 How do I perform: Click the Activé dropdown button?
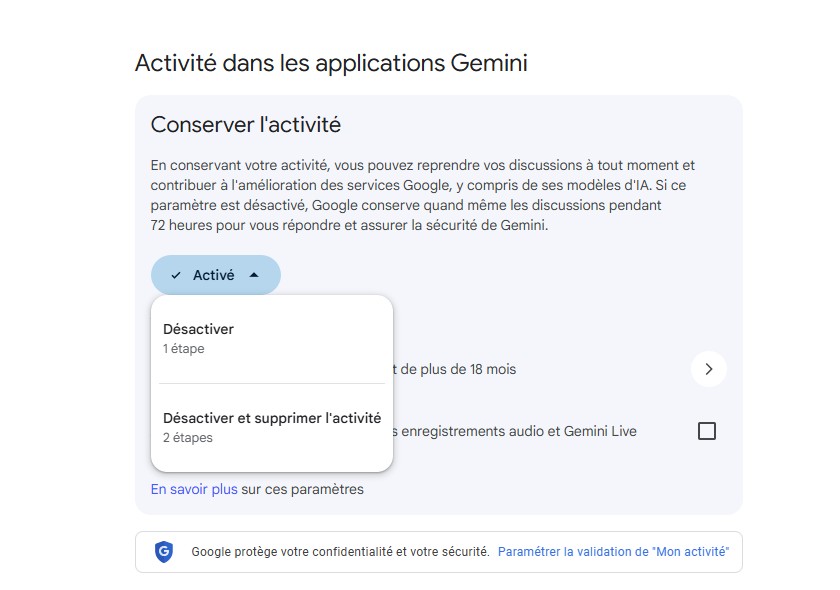coord(215,274)
